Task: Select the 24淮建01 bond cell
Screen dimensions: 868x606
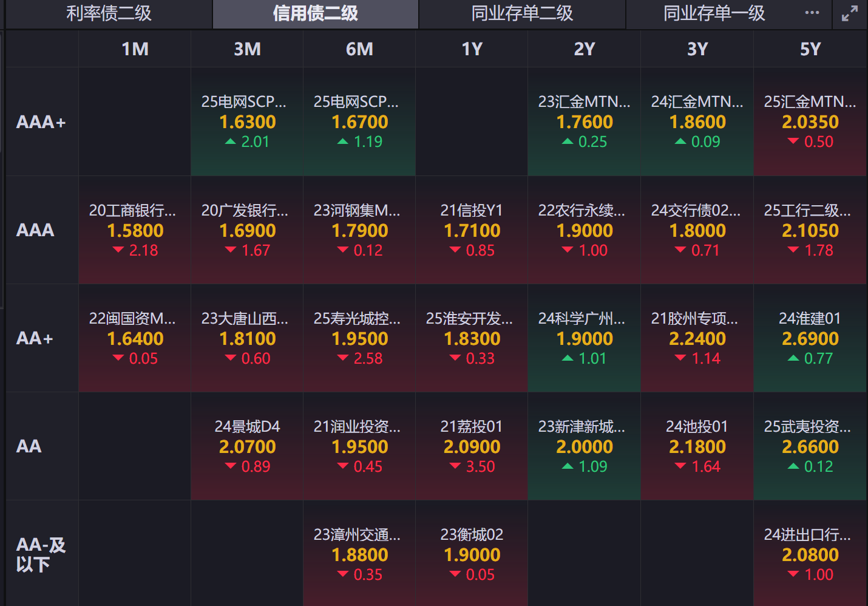Action: coord(810,338)
